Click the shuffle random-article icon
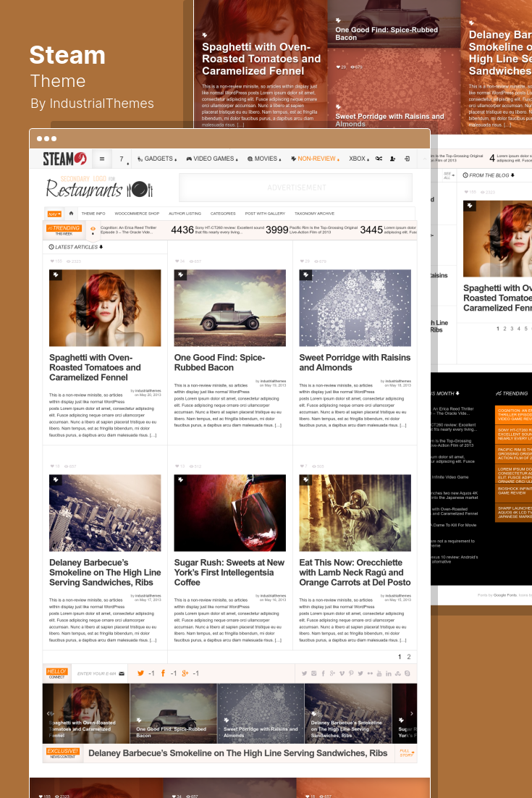 pos(379,159)
